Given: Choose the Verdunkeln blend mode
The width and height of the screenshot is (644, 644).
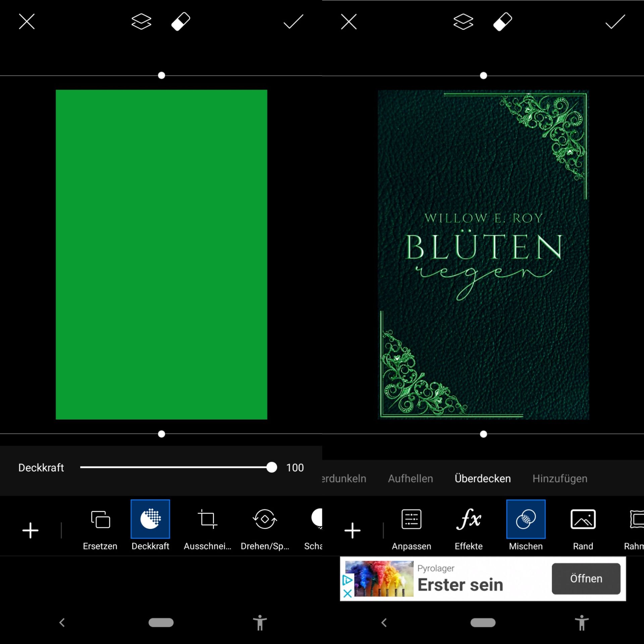Looking at the screenshot, I should click(344, 478).
